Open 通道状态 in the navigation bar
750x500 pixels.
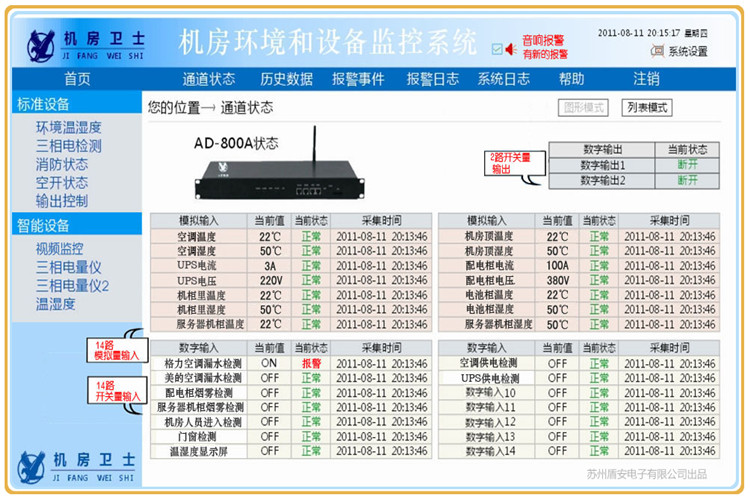click(209, 79)
